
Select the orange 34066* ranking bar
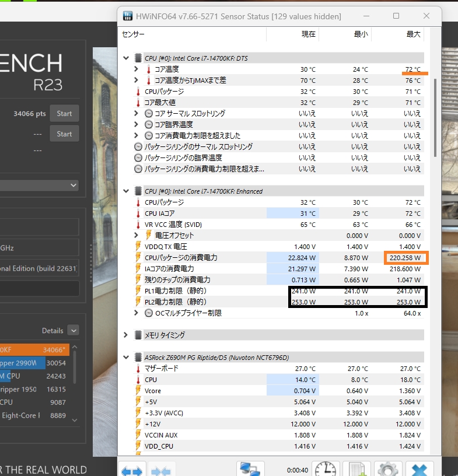tap(34, 350)
